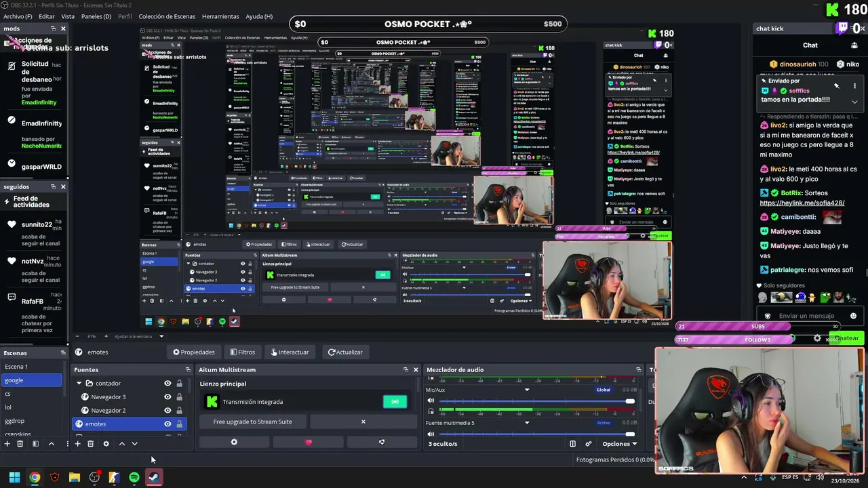Click the pink heart in Aitum Multistream
The width and height of the screenshot is (868, 488).
coord(309,442)
